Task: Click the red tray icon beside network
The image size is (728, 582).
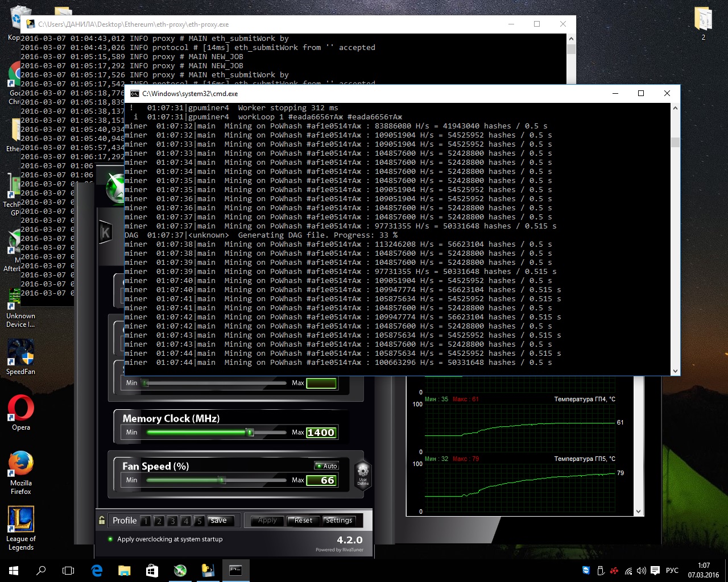Action: click(x=614, y=570)
